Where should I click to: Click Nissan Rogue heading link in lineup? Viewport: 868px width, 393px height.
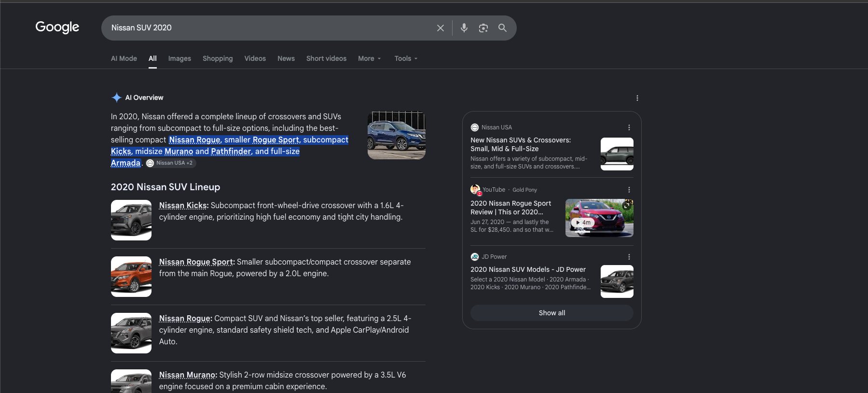(185, 318)
